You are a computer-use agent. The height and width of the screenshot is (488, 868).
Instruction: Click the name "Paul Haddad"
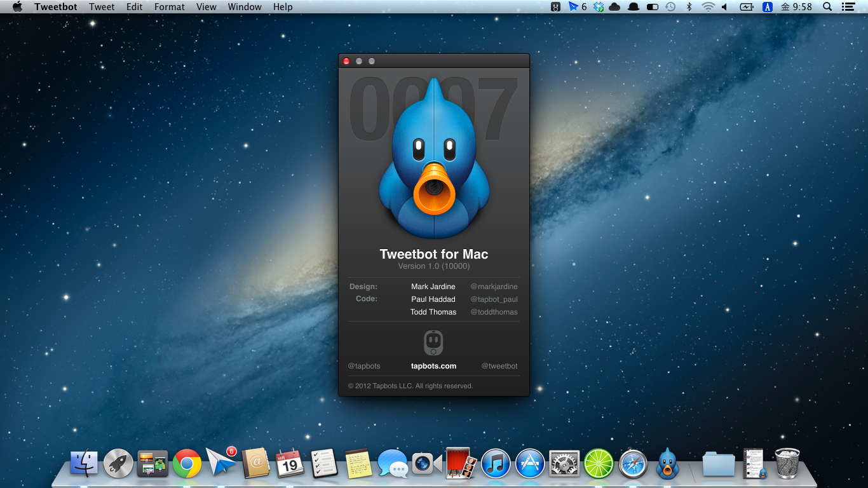(433, 299)
